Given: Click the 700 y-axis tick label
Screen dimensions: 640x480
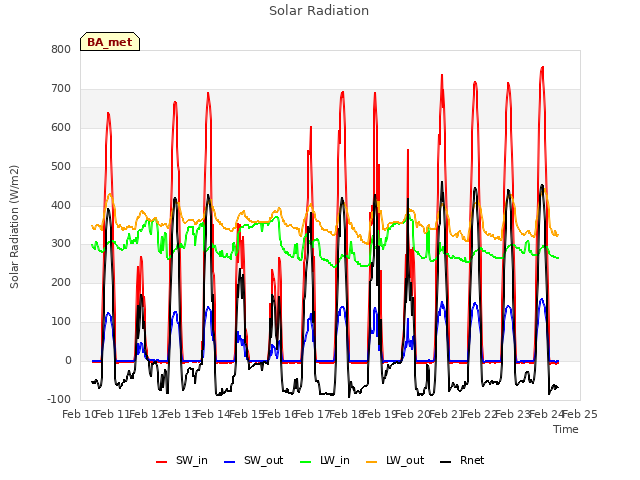Looking at the screenshot, I should (x=61, y=89).
